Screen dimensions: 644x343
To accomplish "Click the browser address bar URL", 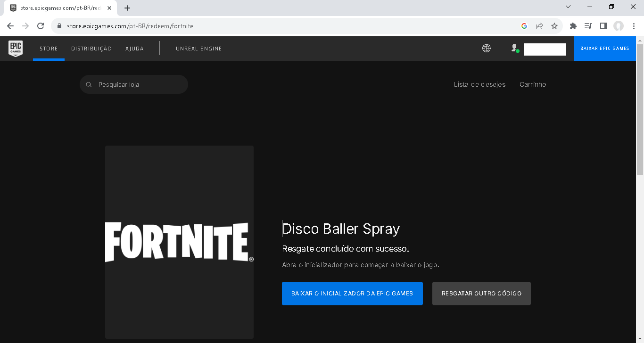I will (130, 26).
